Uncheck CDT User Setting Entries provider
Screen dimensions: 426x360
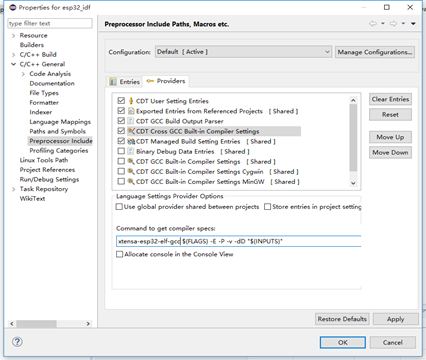(x=121, y=100)
